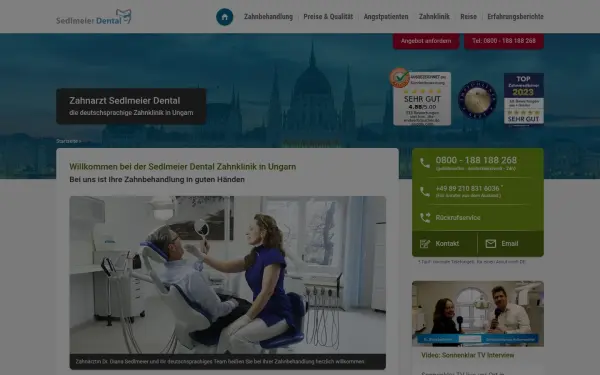The image size is (600, 375).
Task: Call the 0800 - 188 188 268 number in green box
Action: pyautogui.click(x=476, y=160)
